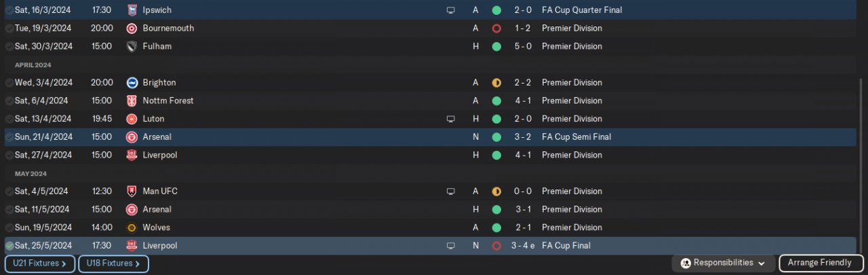Click the Nottm Forest club badge

132,100
